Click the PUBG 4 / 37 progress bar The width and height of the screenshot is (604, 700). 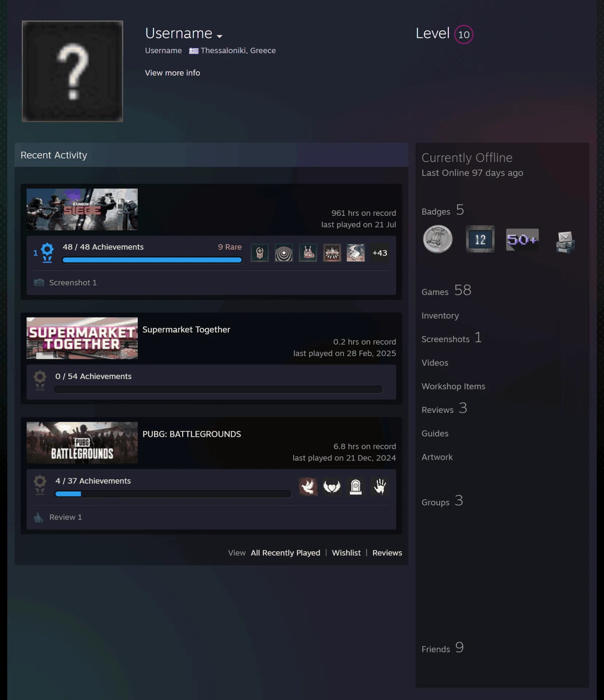pos(173,494)
